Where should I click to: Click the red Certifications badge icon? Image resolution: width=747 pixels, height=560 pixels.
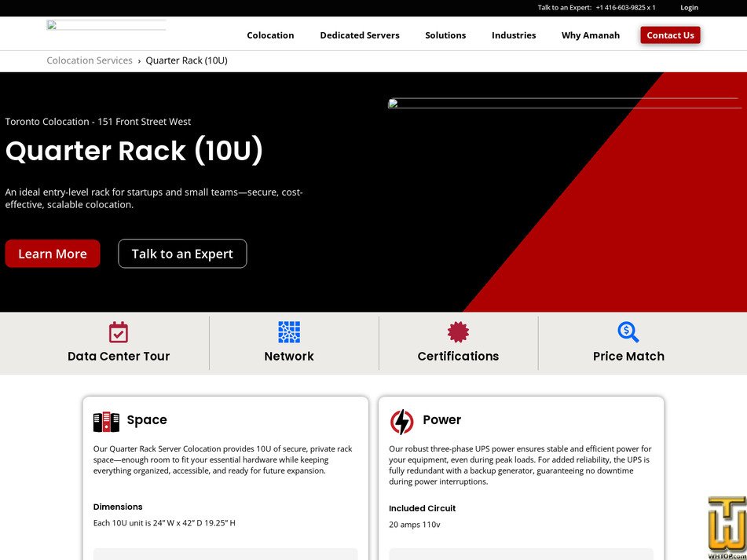pyautogui.click(x=458, y=332)
